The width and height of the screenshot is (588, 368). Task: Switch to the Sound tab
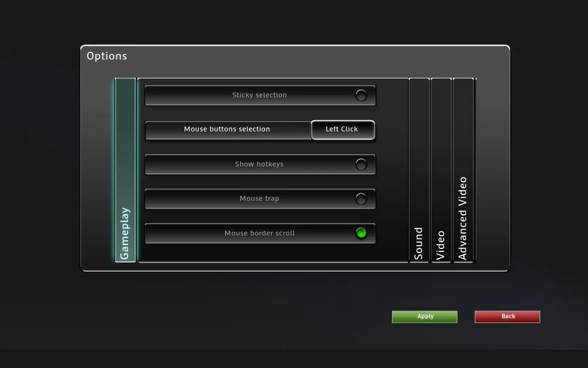(x=419, y=170)
